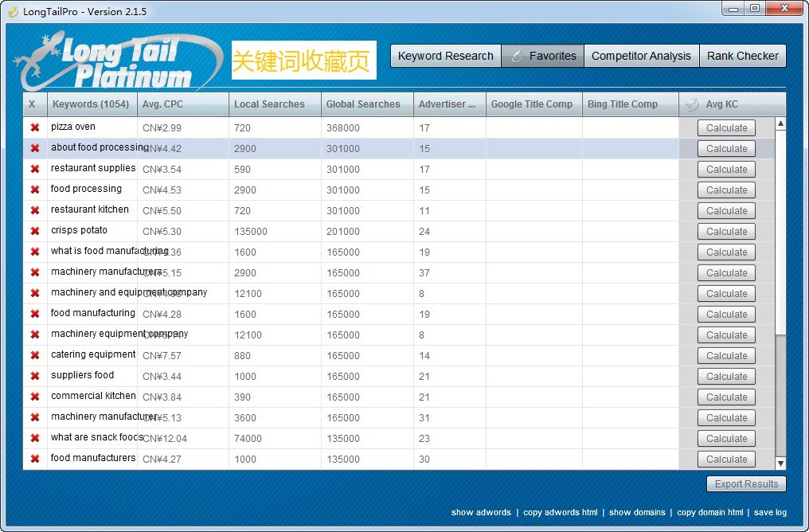Image resolution: width=809 pixels, height=532 pixels.
Task: Open the Competitor Analysis tab
Action: (641, 56)
